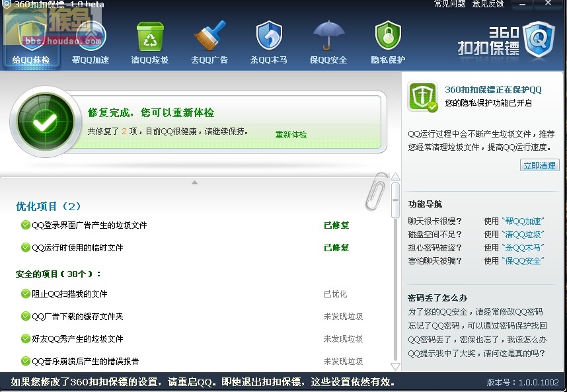The image size is (567, 392).
Task: Select the 阻止QQ扫描我的文件 row text
Action: 69,294
